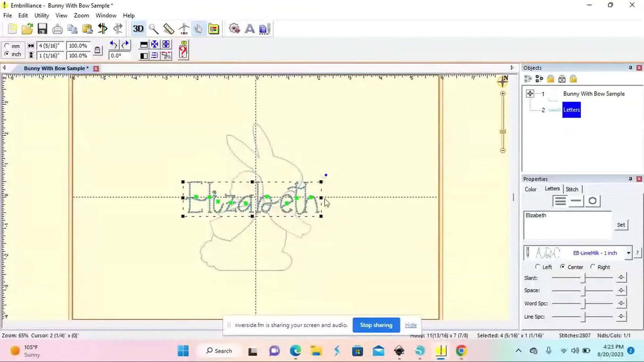Align lettering Right
The height and width of the screenshot is (362, 644).
click(x=593, y=267)
